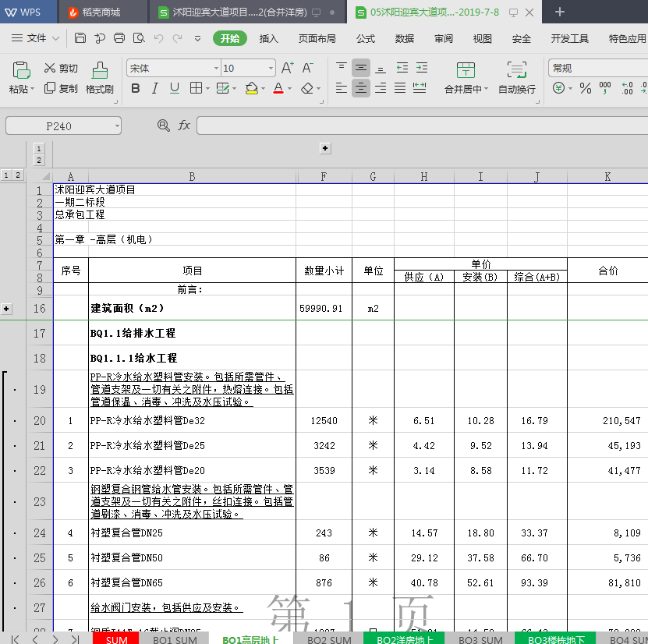Click the Save icon in quick toolbar
Image resolution: width=648 pixels, height=644 pixels.
coord(80,38)
